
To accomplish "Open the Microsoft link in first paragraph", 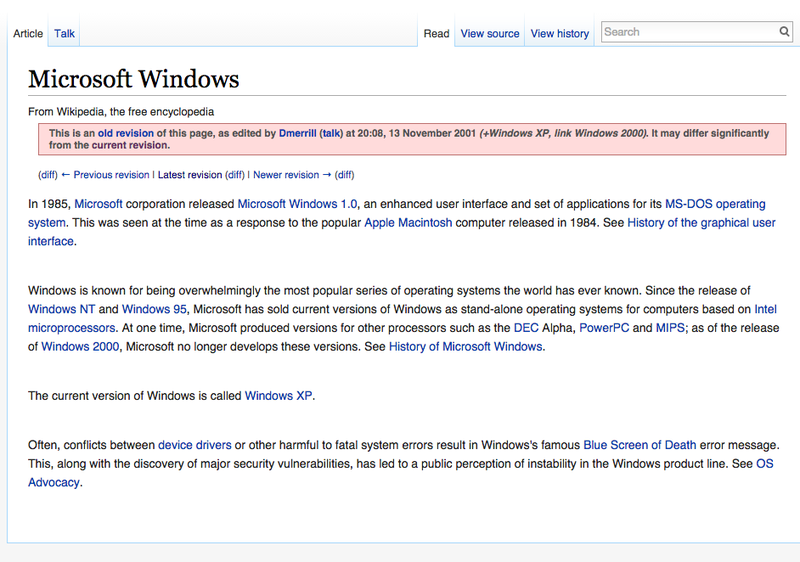I will [x=98, y=204].
